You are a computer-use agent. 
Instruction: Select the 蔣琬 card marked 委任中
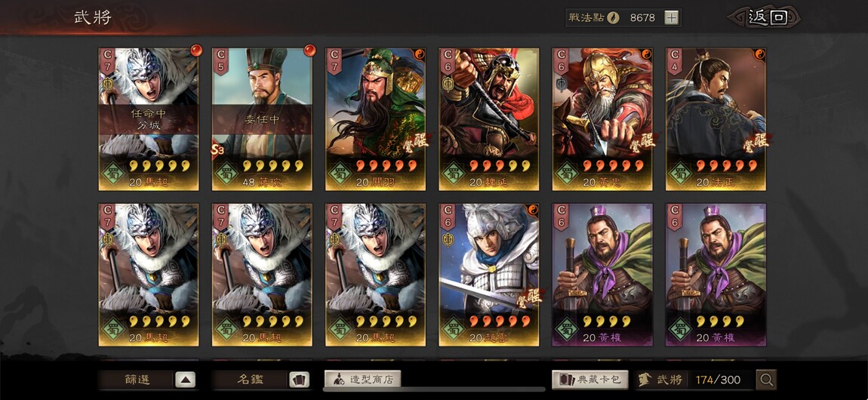click(262, 119)
